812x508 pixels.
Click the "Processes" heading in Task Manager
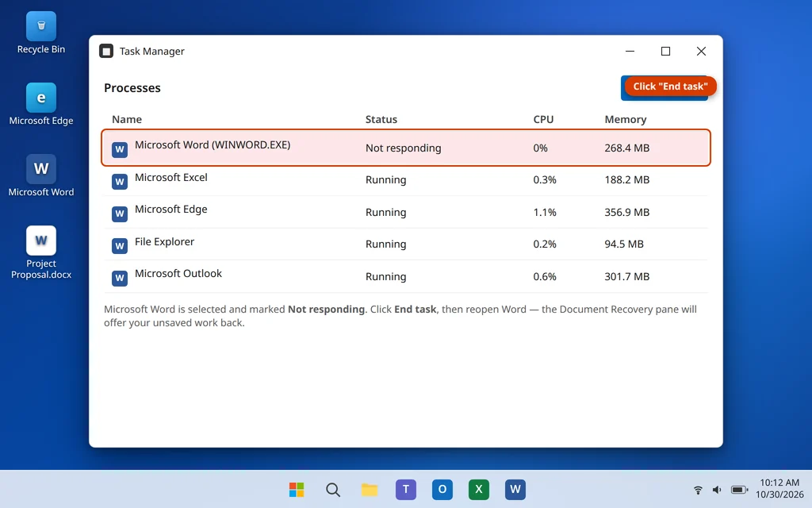[132, 88]
